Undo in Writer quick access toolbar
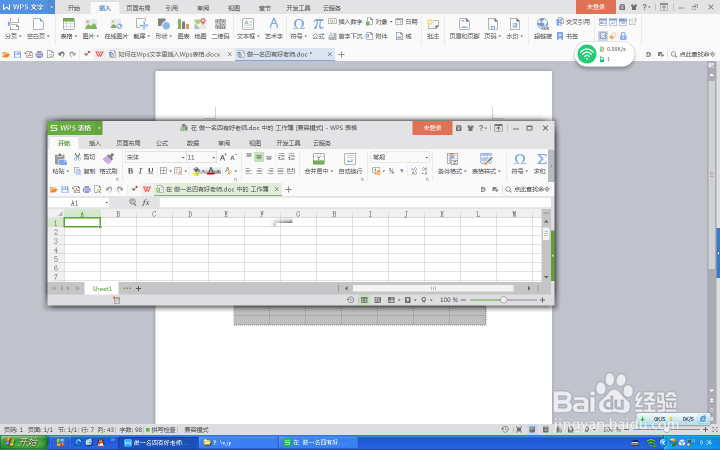 coord(62,54)
